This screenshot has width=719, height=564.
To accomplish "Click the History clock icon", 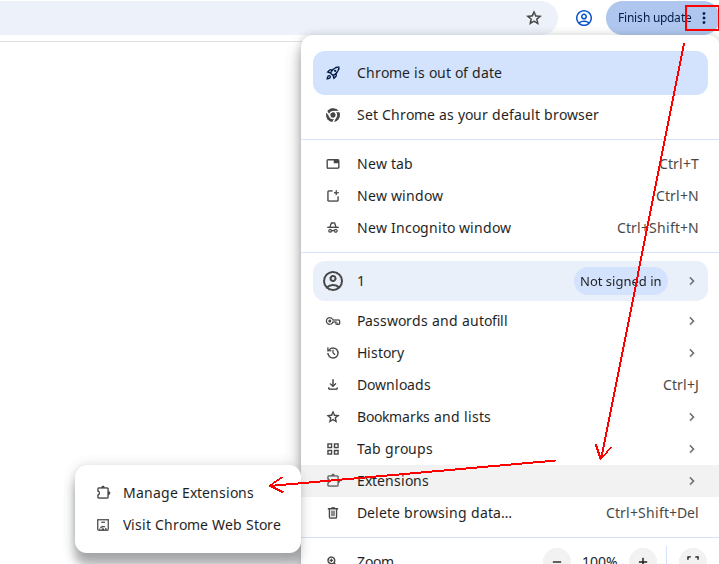I will pyautogui.click(x=333, y=353).
